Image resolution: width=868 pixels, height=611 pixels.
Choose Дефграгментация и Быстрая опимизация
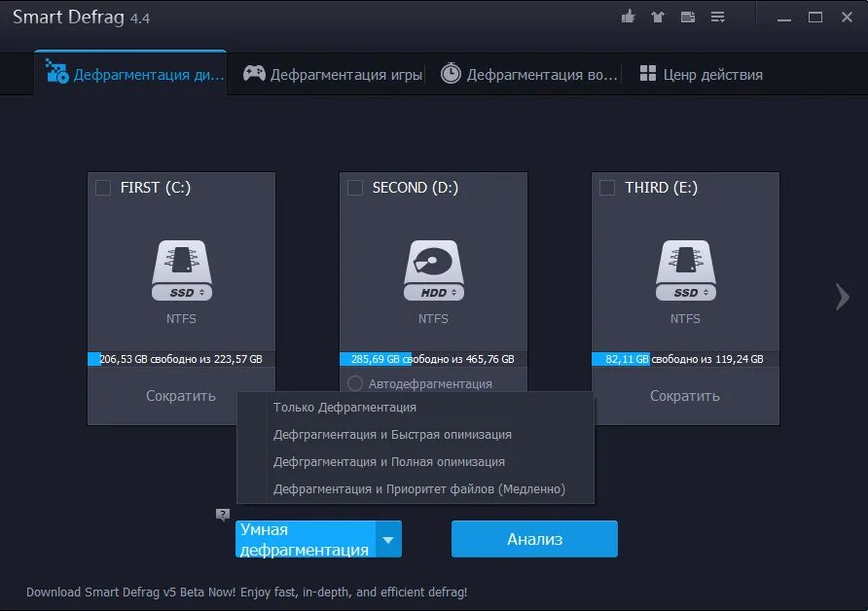(x=416, y=435)
